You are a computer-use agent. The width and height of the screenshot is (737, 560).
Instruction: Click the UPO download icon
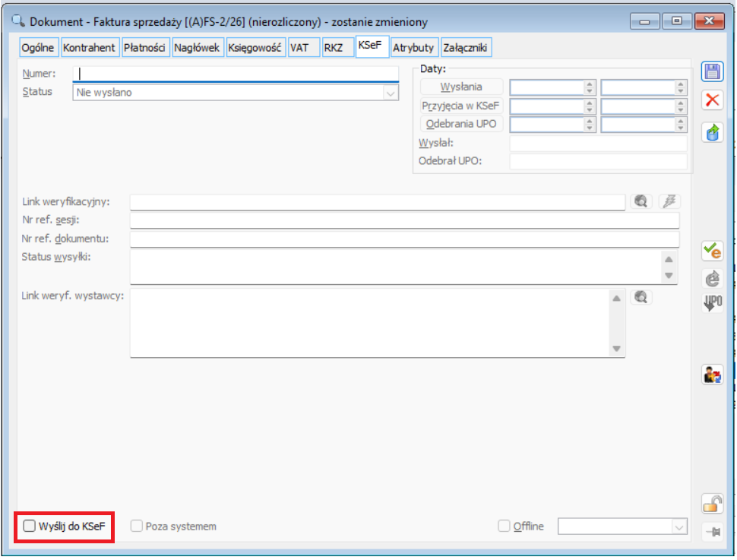pos(712,303)
